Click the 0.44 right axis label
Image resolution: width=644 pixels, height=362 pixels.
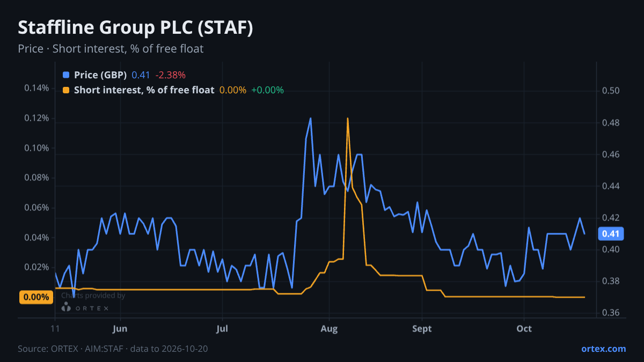click(611, 186)
